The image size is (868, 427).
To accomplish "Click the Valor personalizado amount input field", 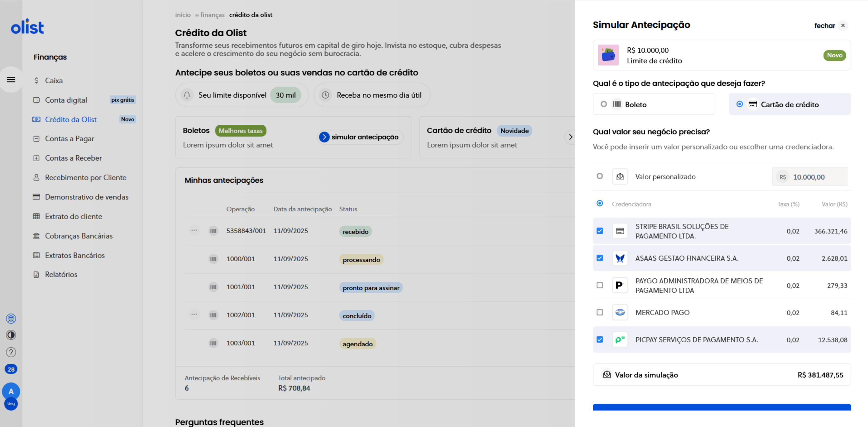I will (810, 177).
